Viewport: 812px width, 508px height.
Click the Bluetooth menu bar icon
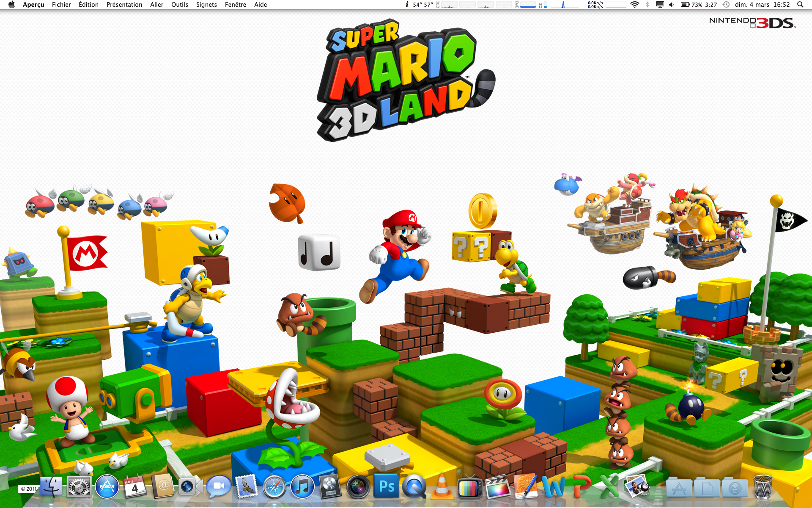tap(647, 5)
